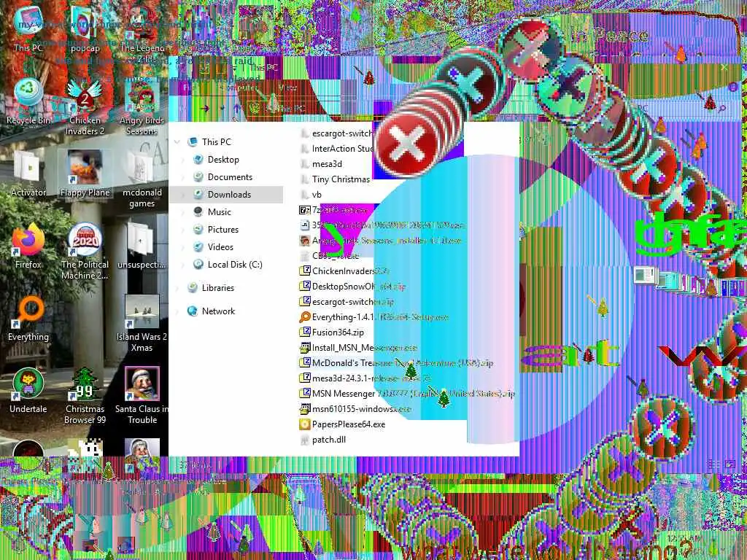Launch Island Wars 2 Xmas shortcut

coord(142,324)
